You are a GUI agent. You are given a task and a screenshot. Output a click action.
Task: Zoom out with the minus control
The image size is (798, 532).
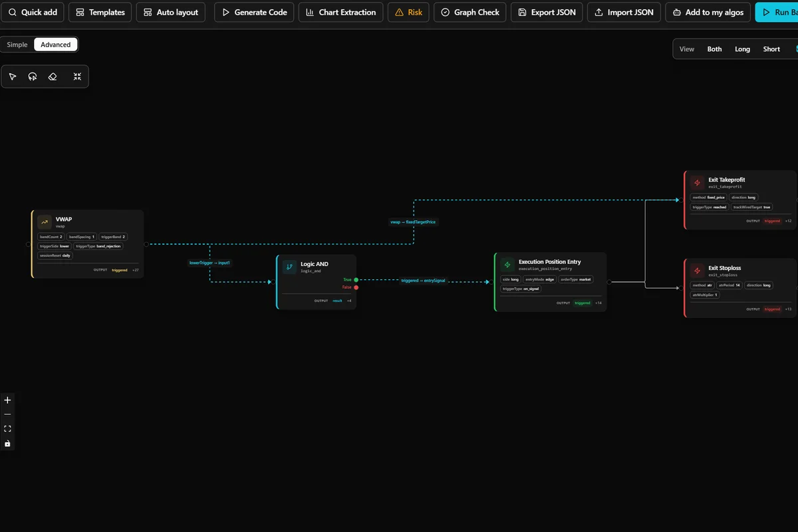coord(7,414)
